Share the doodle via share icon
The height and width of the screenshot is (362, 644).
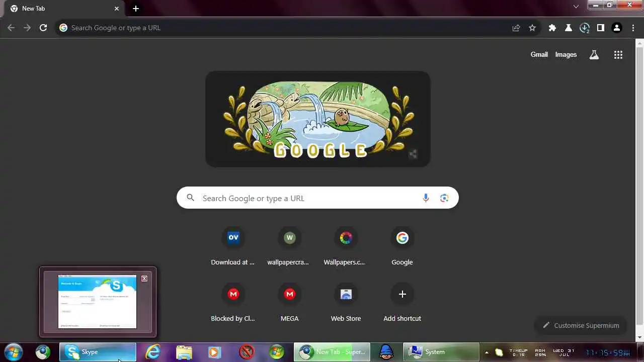[413, 154]
